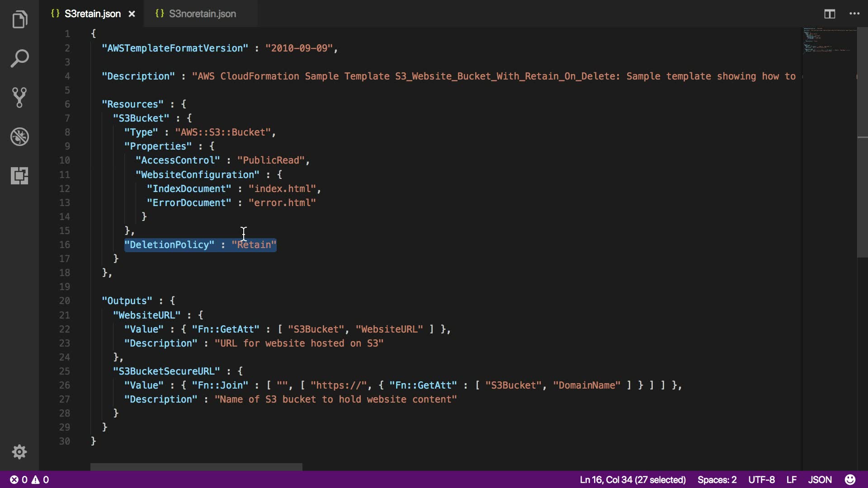Open errors and warnings status indicator

(29, 479)
